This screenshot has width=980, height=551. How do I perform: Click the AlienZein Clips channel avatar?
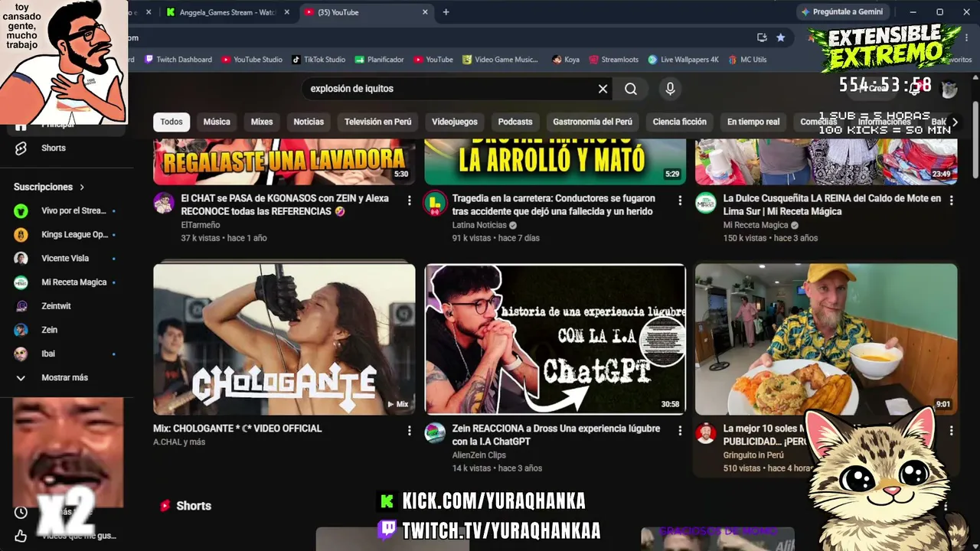435,433
